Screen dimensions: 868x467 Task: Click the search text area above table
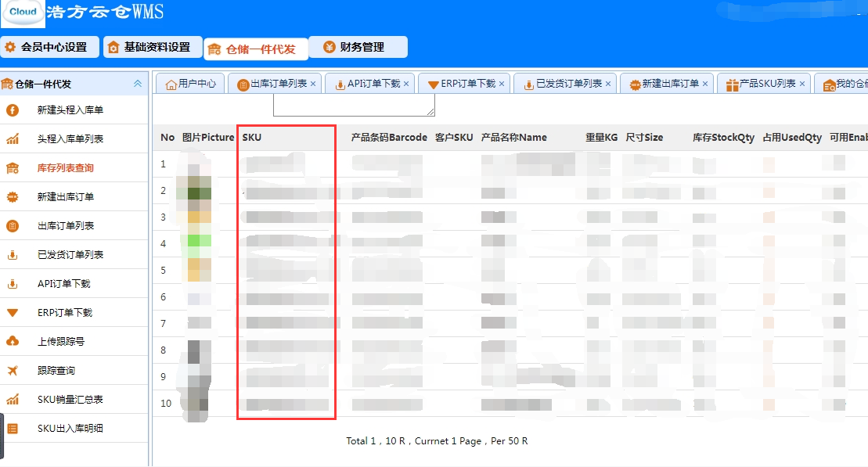tap(354, 105)
